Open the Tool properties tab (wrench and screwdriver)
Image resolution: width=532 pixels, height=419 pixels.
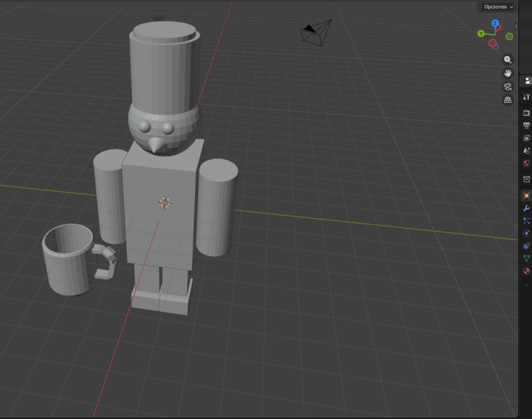pos(526,97)
